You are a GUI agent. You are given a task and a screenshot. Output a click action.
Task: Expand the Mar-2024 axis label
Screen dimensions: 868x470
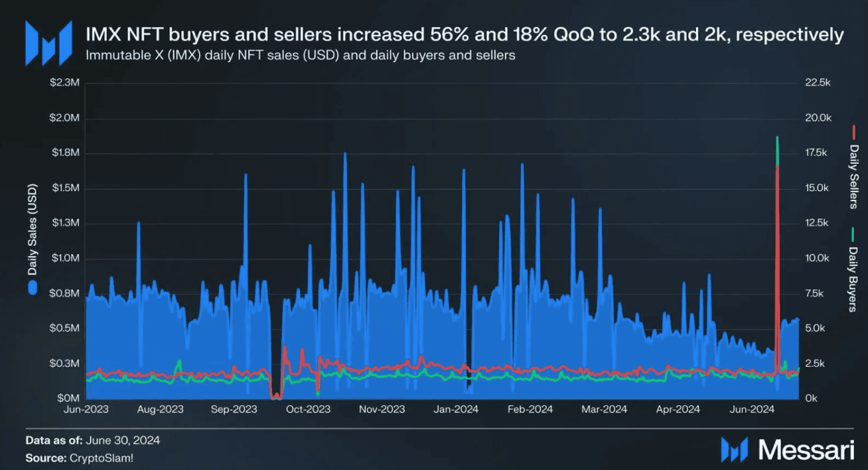(x=603, y=410)
